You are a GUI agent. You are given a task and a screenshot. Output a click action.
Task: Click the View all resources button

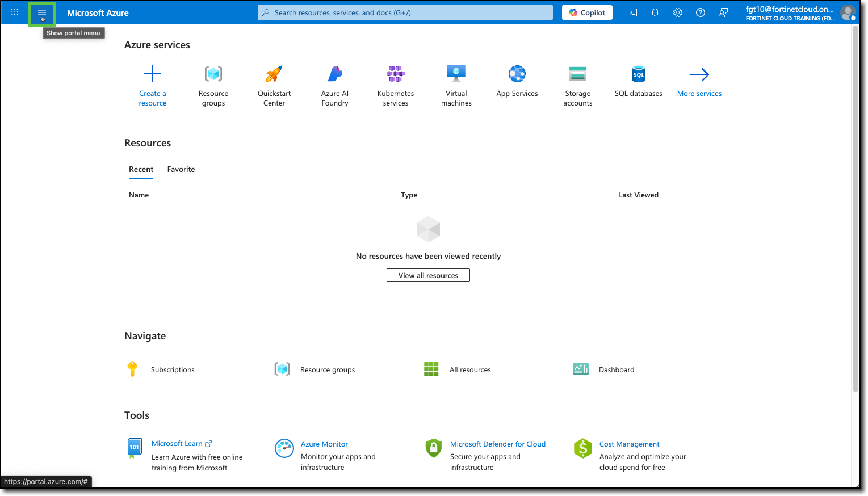click(x=428, y=275)
